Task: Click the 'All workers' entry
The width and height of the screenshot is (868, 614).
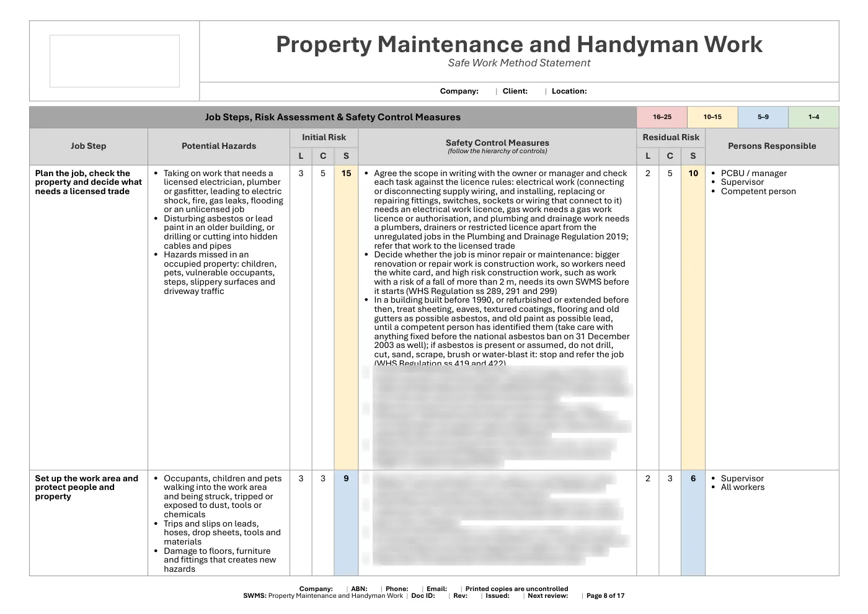Action: click(742, 487)
